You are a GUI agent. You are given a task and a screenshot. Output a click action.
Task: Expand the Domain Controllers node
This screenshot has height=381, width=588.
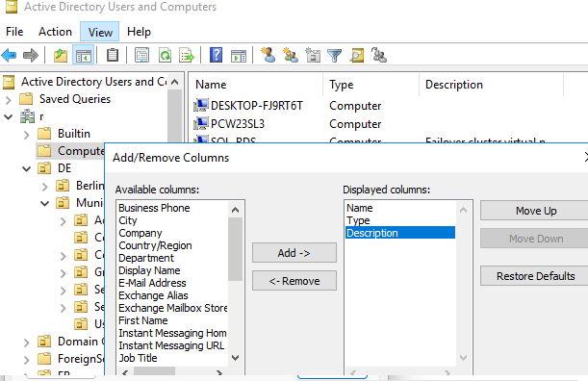pyautogui.click(x=26, y=343)
